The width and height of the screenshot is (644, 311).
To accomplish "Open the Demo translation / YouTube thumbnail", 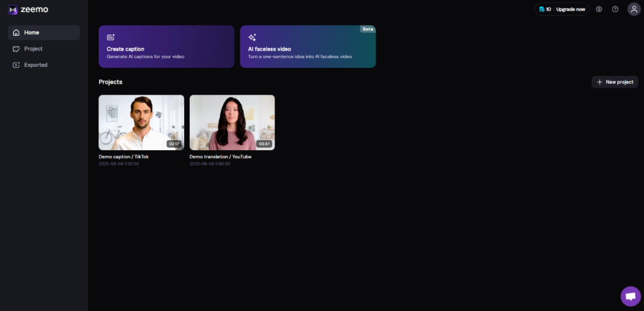I will pyautogui.click(x=232, y=122).
